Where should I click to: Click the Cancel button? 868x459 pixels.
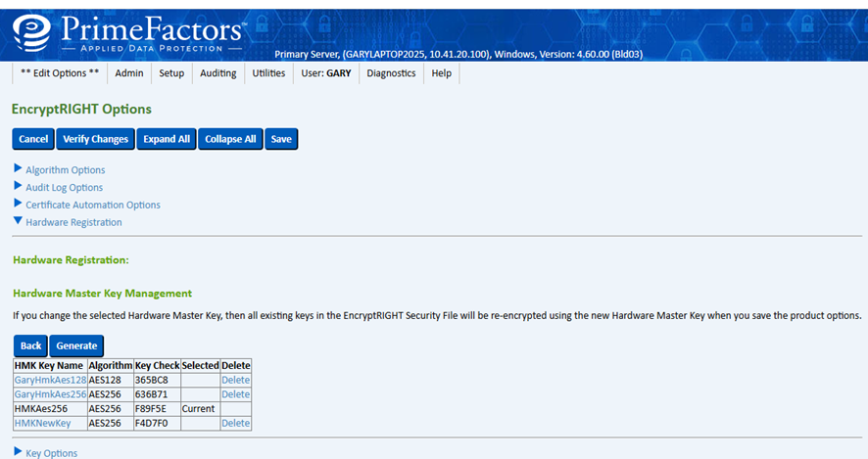pos(33,139)
